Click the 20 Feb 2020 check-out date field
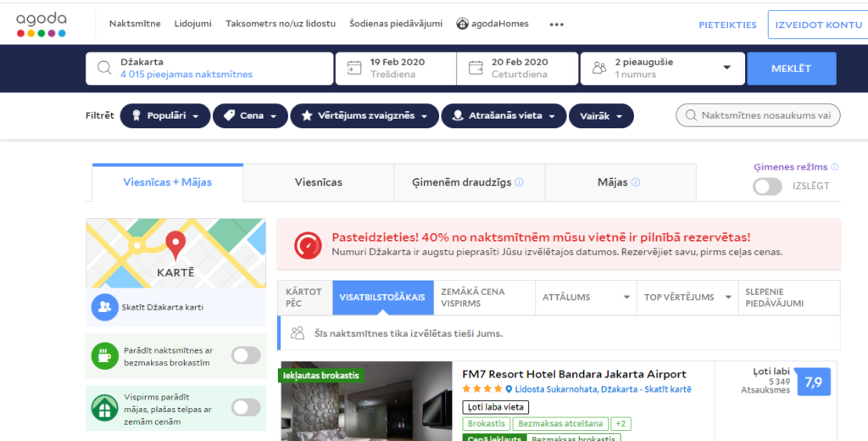This screenshot has height=441, width=868. pyautogui.click(x=518, y=68)
